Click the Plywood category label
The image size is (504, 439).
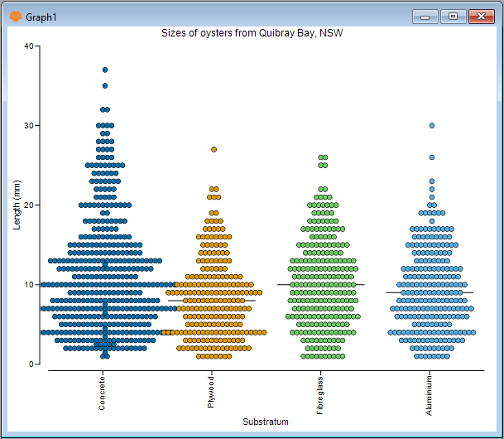click(212, 392)
